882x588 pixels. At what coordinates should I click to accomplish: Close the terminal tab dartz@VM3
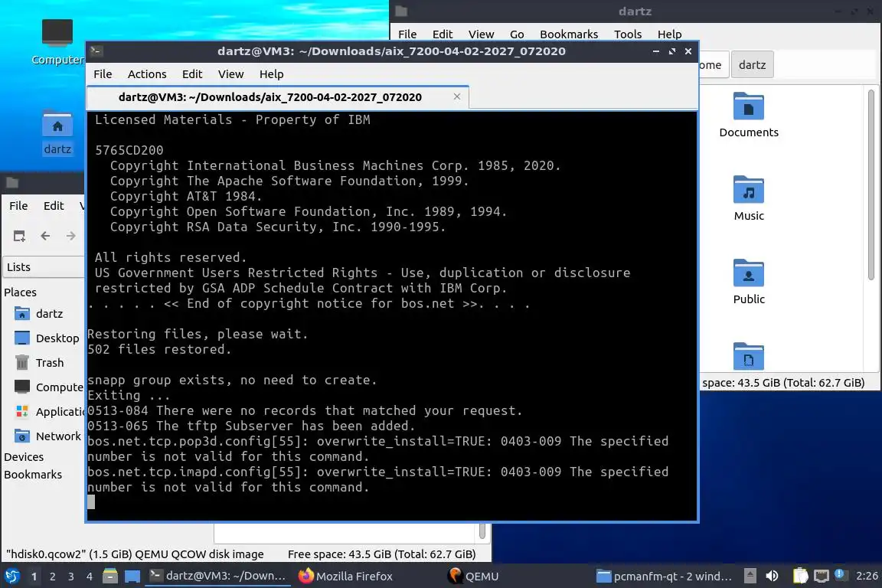click(457, 96)
